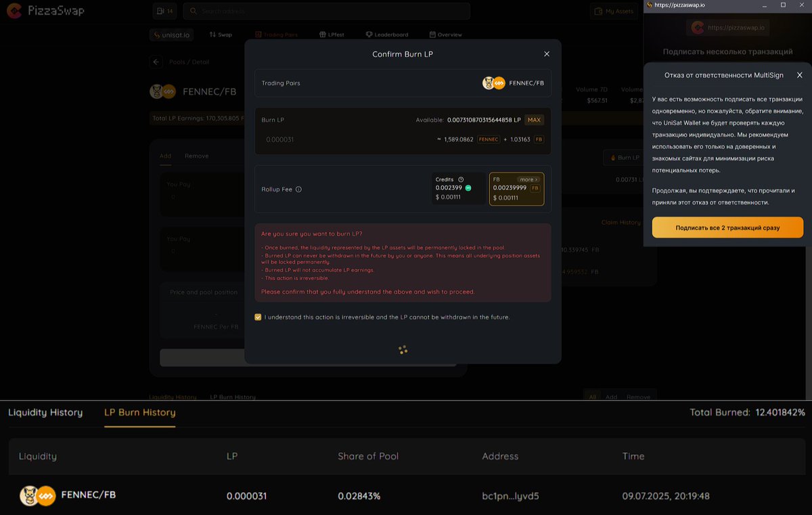The height and width of the screenshot is (515, 812).
Task: Click the Credits help question icon
Action: [x=461, y=179]
